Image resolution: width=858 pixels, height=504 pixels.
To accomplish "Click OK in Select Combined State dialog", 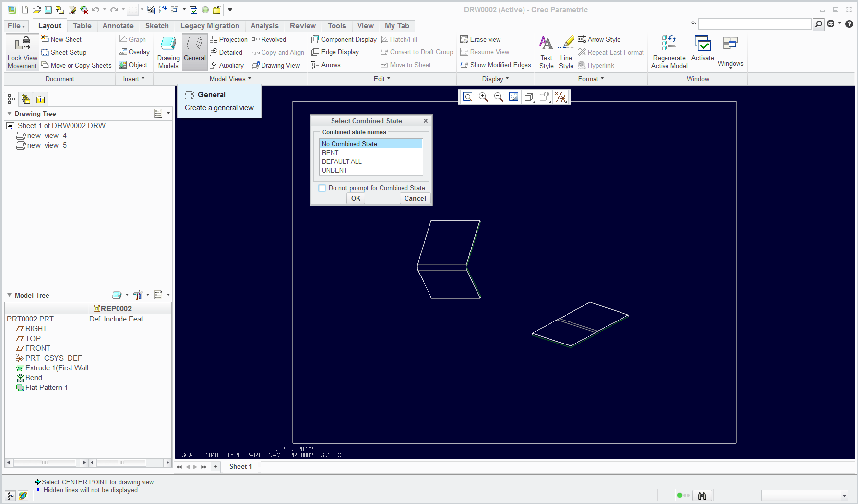I will [356, 198].
